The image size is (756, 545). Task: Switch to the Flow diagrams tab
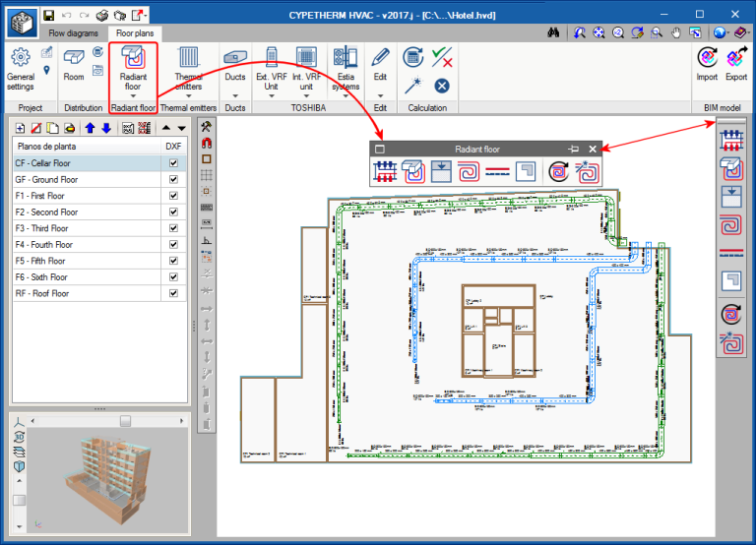[75, 32]
